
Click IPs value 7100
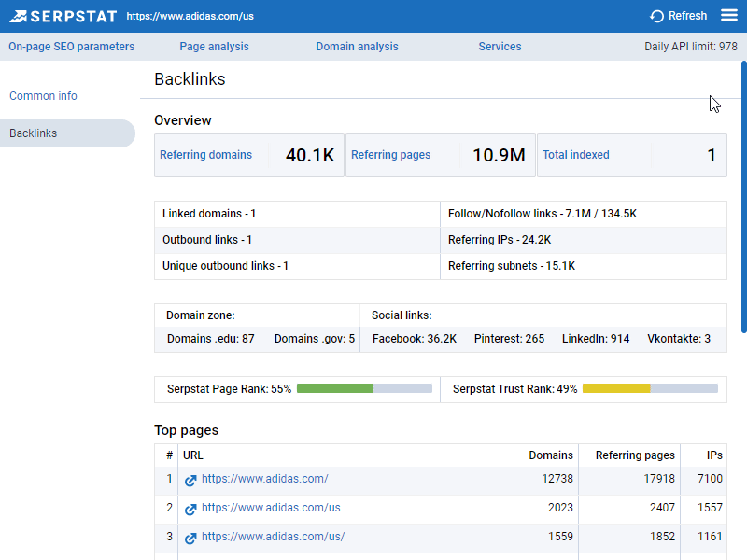711,479
